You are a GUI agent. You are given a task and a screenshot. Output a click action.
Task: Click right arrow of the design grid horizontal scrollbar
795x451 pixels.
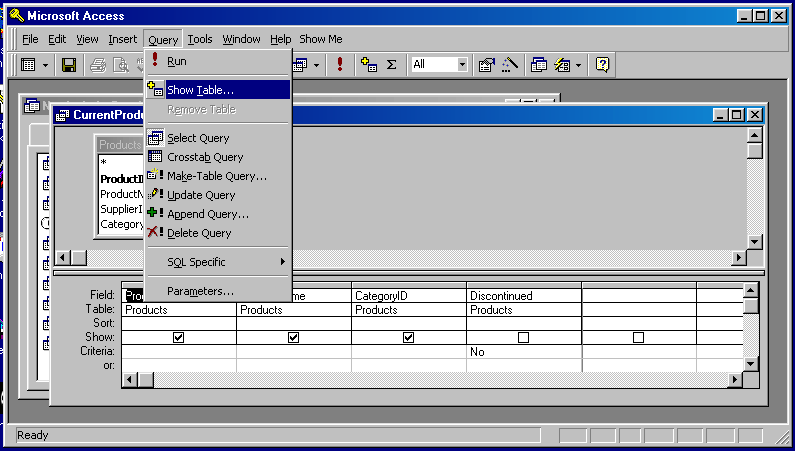tap(735, 379)
